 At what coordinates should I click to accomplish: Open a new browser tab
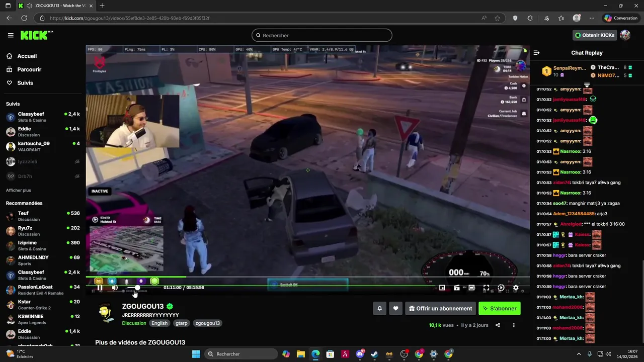pos(102,6)
